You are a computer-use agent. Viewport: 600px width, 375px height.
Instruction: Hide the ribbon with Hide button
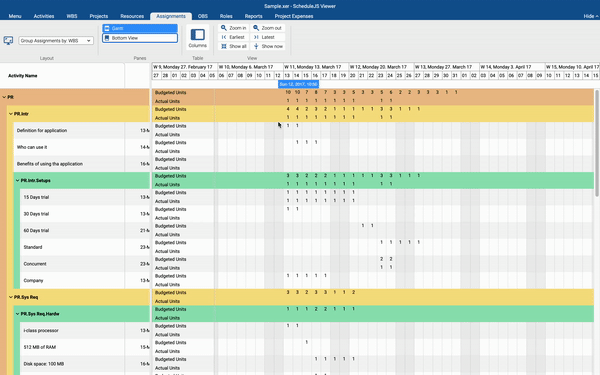[x=591, y=16]
